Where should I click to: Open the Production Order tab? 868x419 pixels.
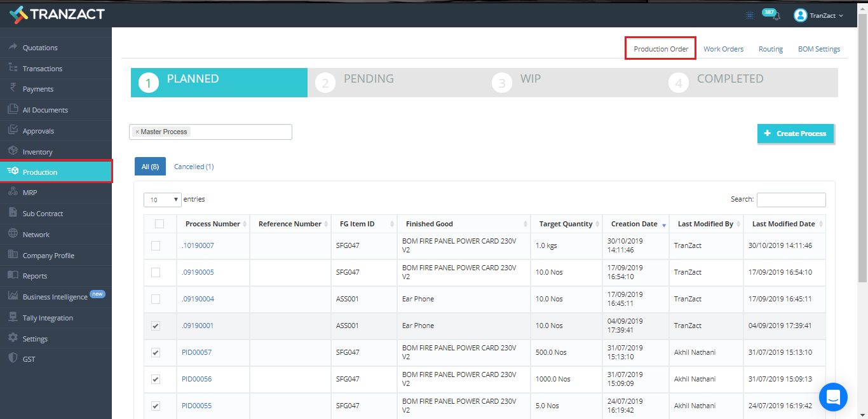click(661, 49)
